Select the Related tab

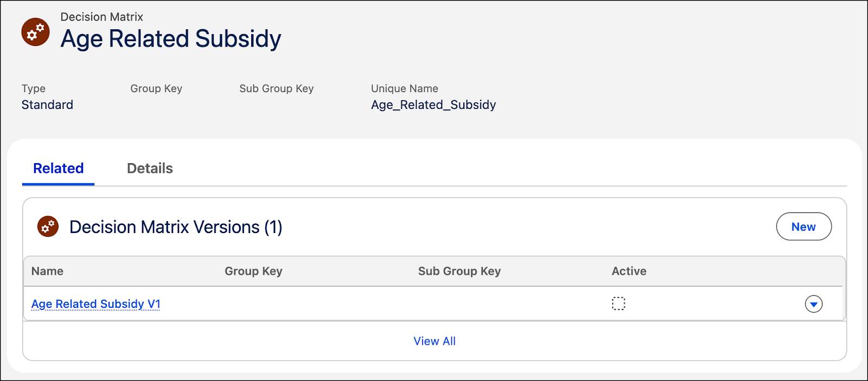pyautogui.click(x=58, y=169)
